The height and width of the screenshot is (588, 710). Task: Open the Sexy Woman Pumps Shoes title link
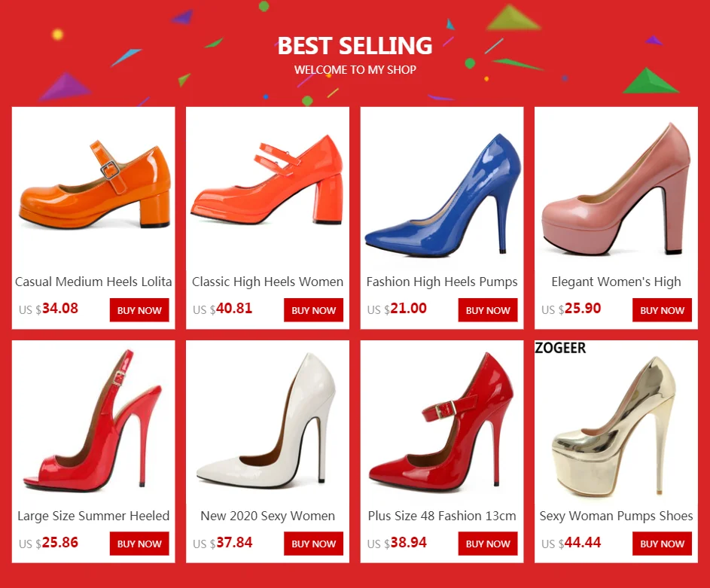tap(617, 516)
